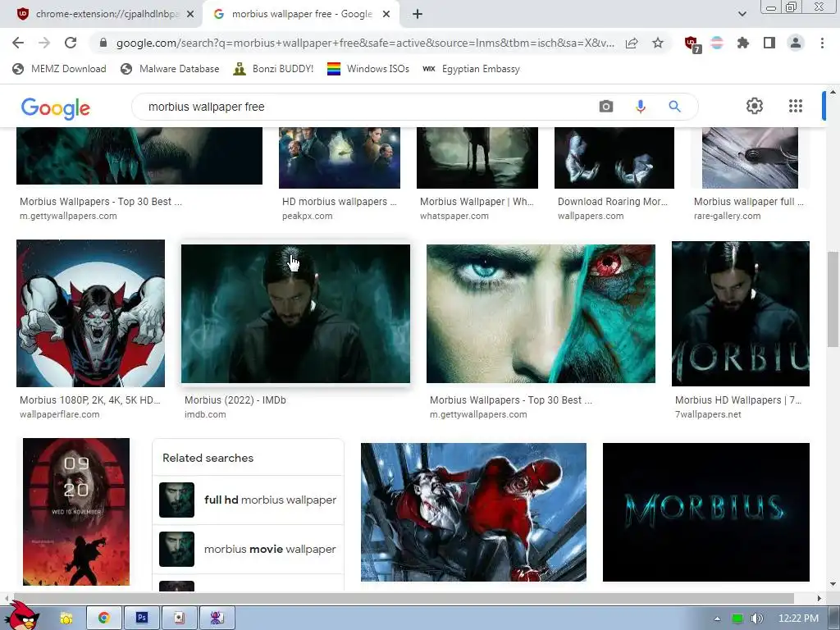
Task: Submit search with the magnifier icon
Action: click(674, 106)
